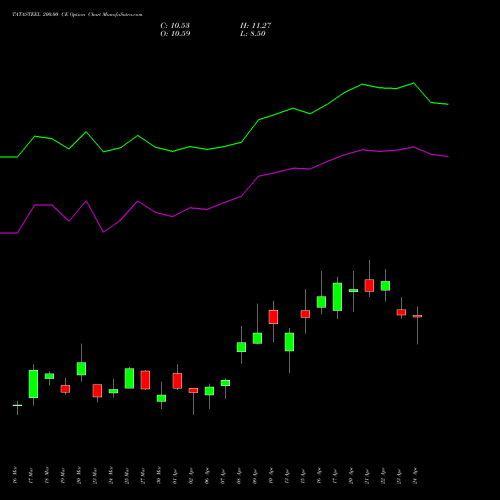
Task: Click the 20 Mar green candlestick
Action: [81, 369]
